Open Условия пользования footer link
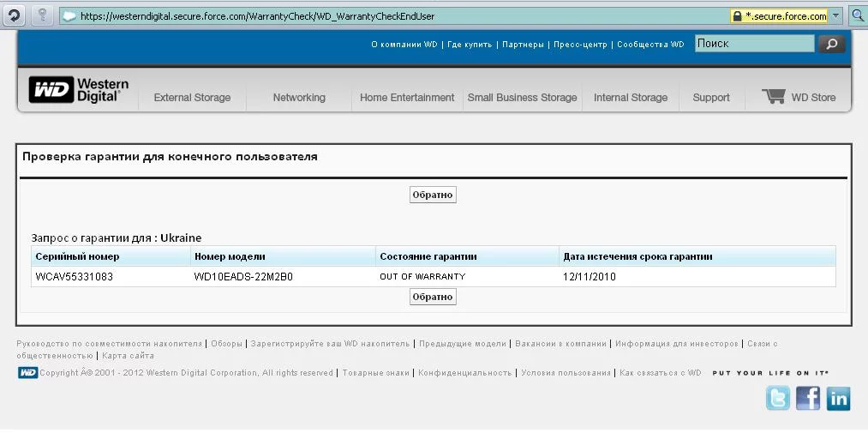The width and height of the screenshot is (868, 445). tap(566, 373)
